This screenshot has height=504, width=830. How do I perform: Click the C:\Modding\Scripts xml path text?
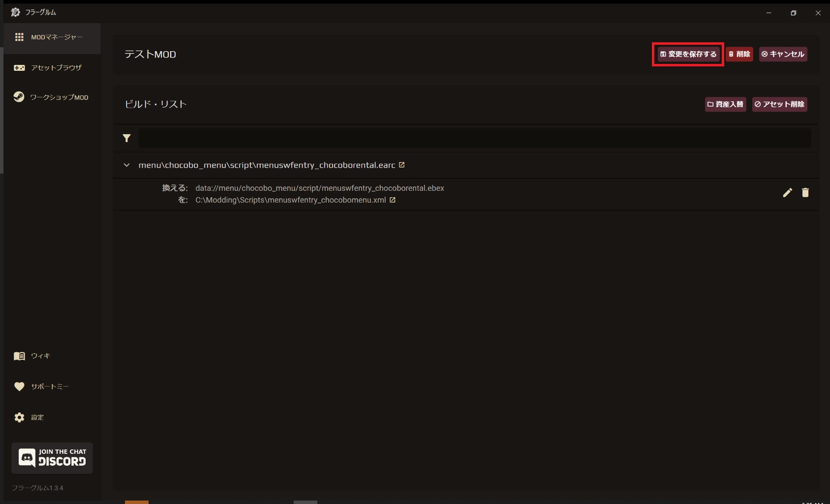(291, 200)
